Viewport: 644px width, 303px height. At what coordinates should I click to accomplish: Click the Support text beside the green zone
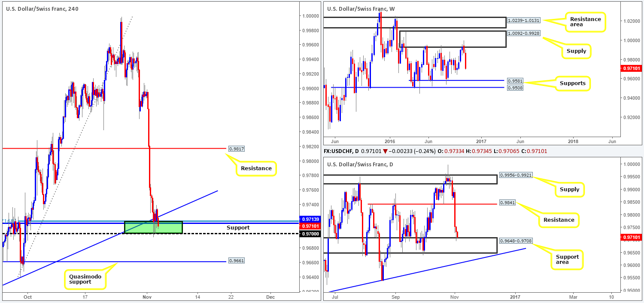click(x=237, y=227)
